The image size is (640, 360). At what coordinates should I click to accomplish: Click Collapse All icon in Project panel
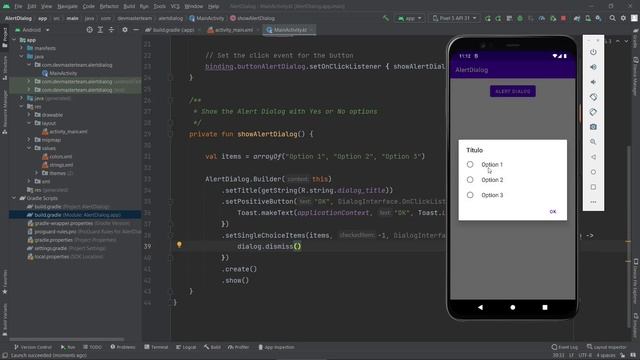(111, 30)
